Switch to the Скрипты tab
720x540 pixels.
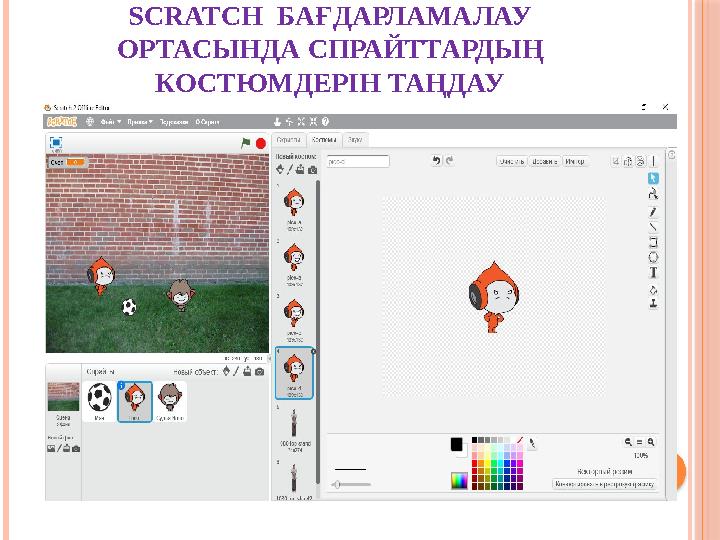point(289,140)
